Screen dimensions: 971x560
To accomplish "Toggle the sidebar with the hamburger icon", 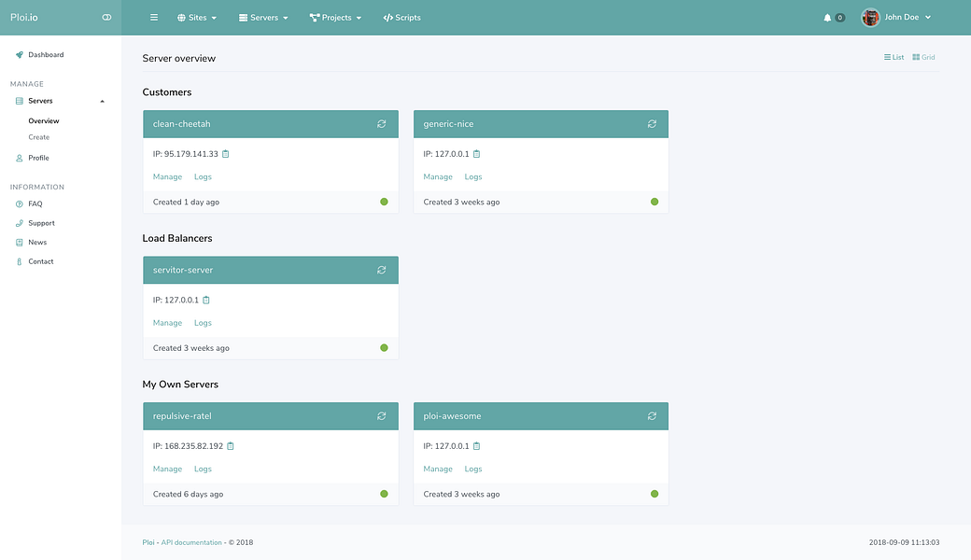I will 152,17.
